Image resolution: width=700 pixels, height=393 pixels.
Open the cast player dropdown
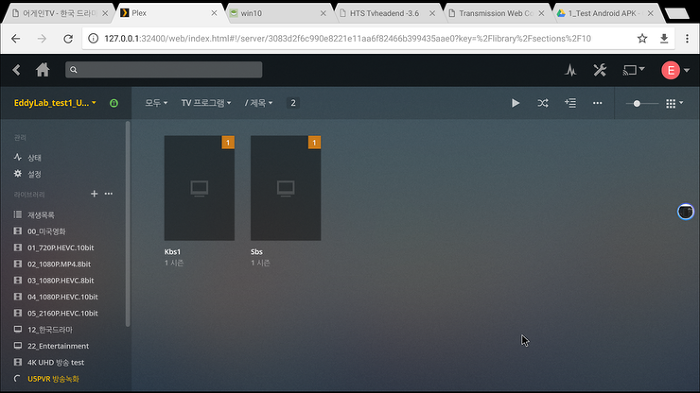(633, 70)
